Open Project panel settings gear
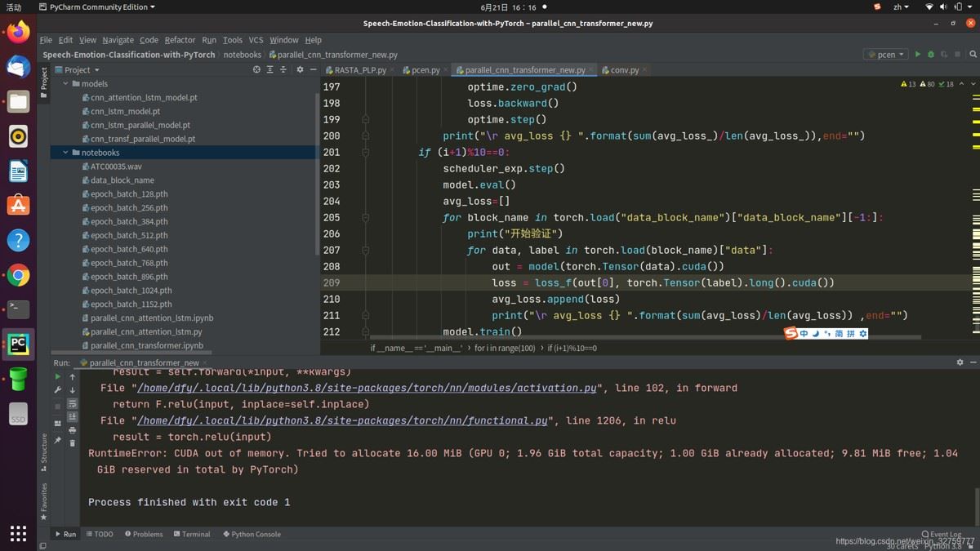Image resolution: width=980 pixels, height=551 pixels. coord(300,70)
